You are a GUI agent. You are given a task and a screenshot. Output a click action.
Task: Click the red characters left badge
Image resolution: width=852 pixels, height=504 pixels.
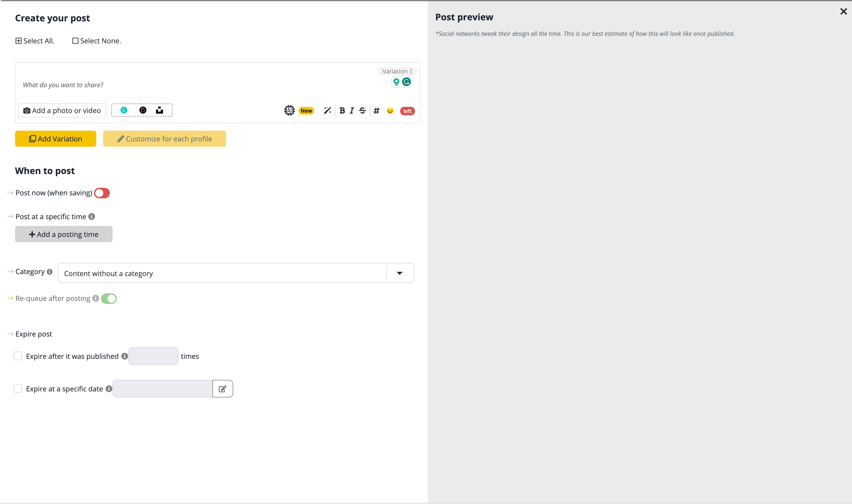(x=407, y=111)
